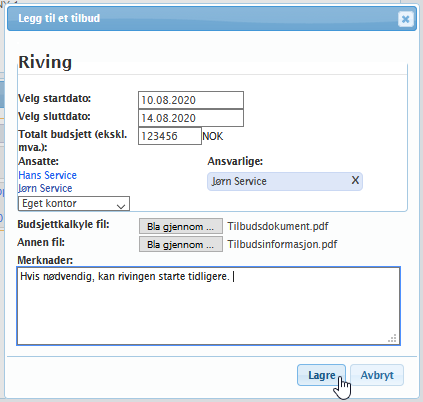Click inside the Merknader text area
Screen dimensions: 423x402
208,306
